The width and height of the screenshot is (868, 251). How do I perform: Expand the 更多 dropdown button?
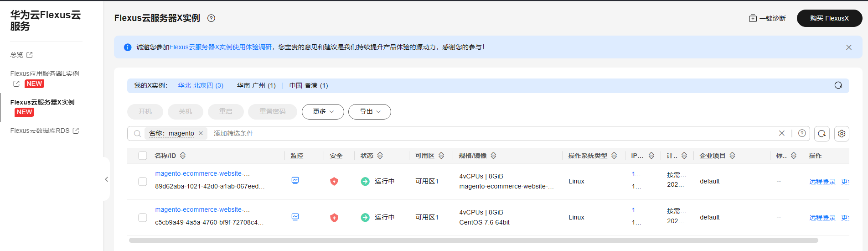(x=323, y=112)
